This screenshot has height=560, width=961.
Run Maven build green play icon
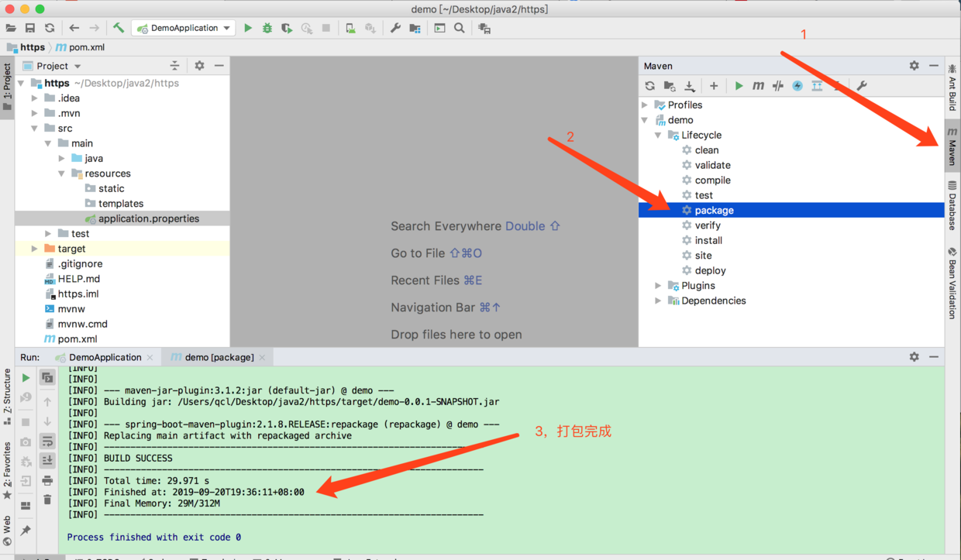pyautogui.click(x=739, y=86)
